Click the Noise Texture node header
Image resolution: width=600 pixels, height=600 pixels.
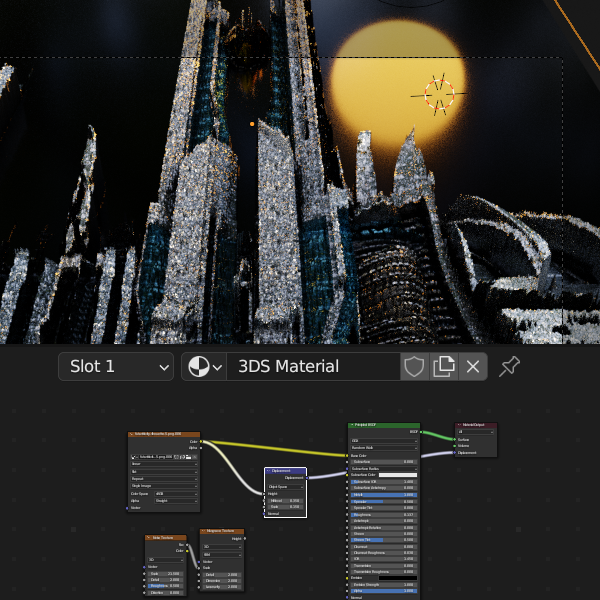(166, 538)
